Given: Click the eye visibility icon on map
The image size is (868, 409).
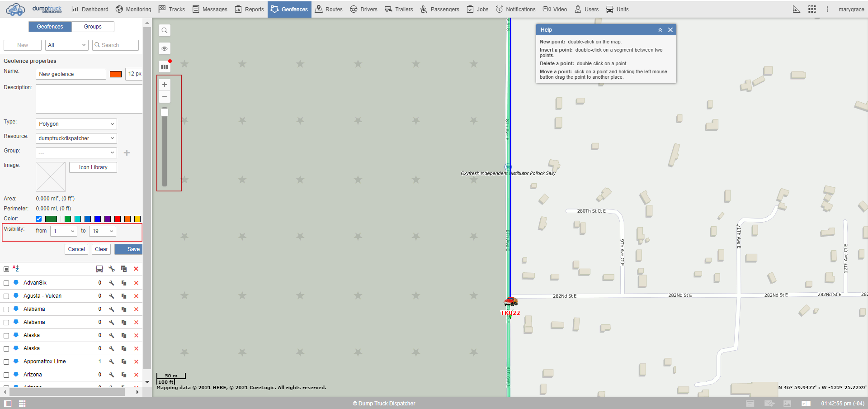Looking at the screenshot, I should coord(165,48).
